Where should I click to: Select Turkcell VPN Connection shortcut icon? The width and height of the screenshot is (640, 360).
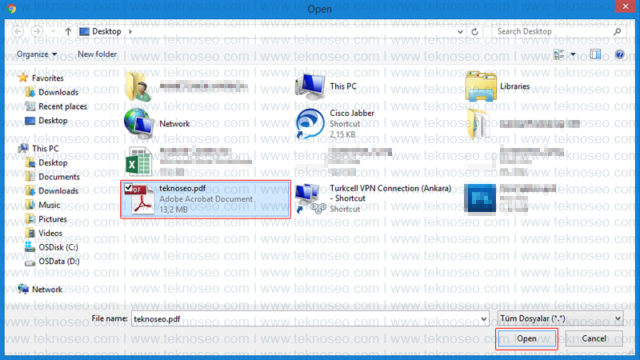click(310, 199)
